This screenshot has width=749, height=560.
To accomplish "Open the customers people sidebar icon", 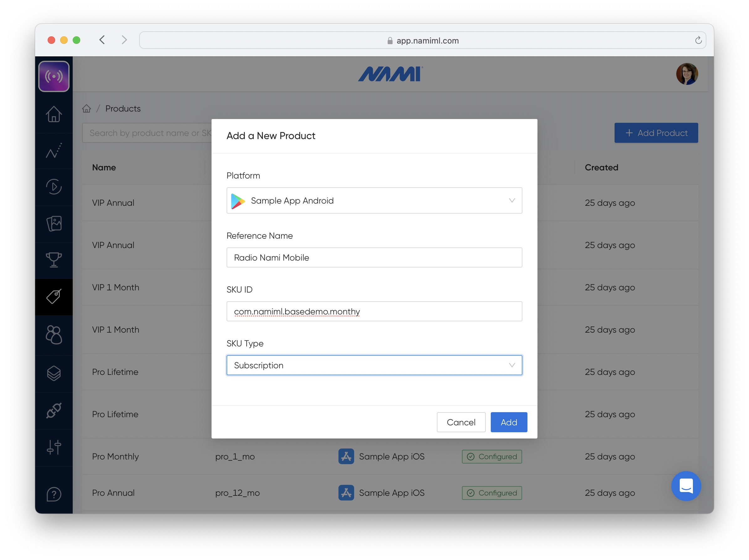I will click(54, 335).
